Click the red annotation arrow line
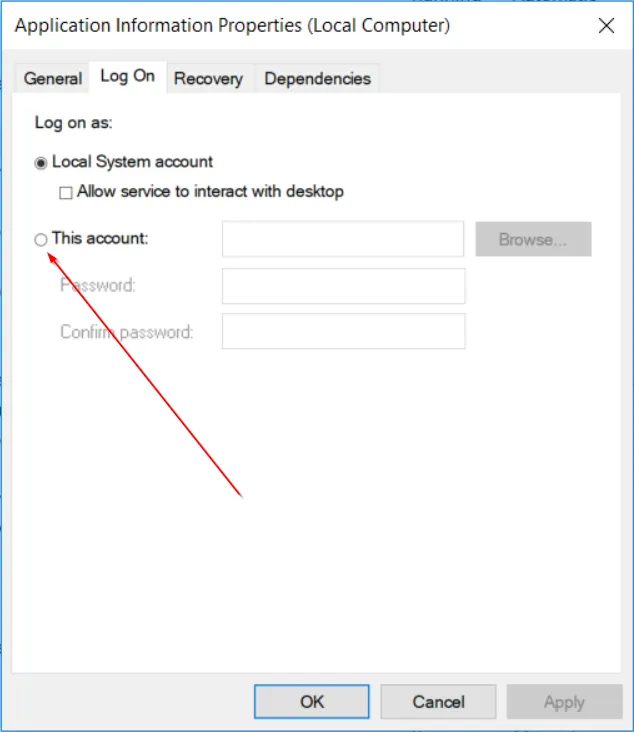634x732 pixels. 145,375
